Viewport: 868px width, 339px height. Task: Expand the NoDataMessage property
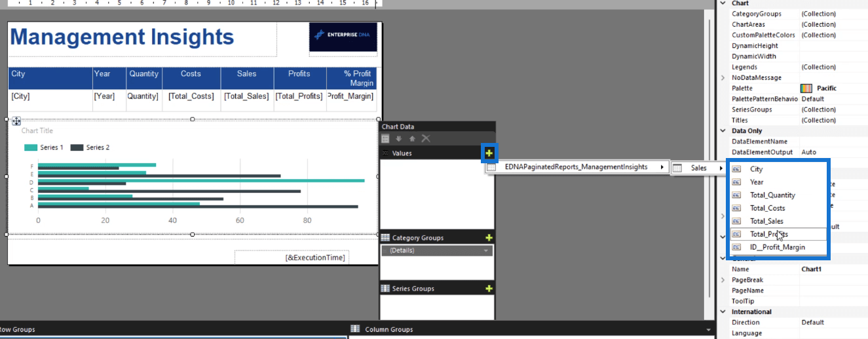point(723,77)
